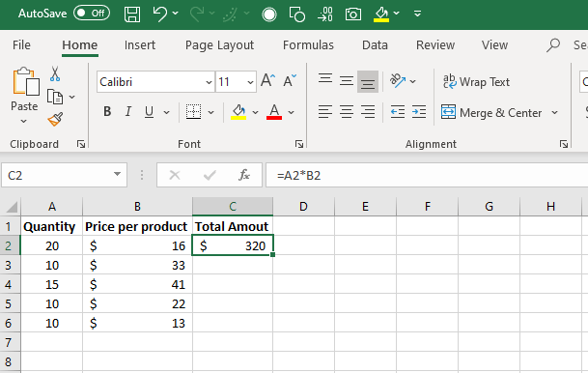588x373 pixels.
Task: Open the Copy options dropdown arrow
Action: 72,98
